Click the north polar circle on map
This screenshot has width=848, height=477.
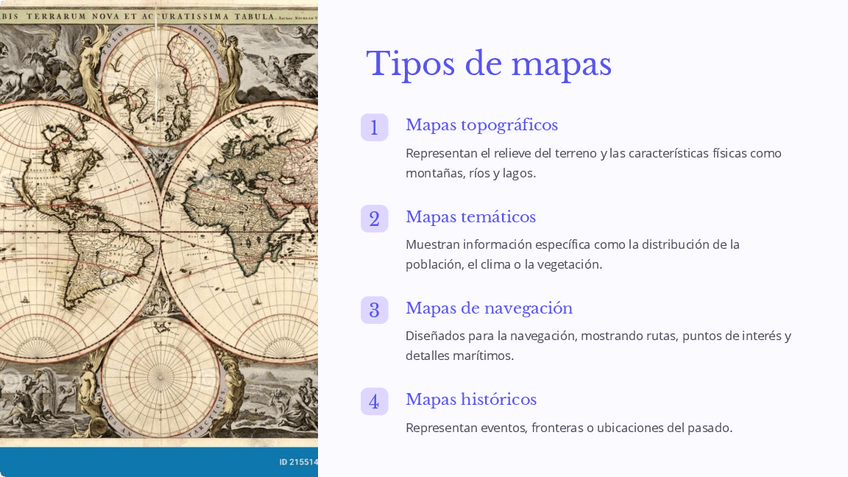160,78
